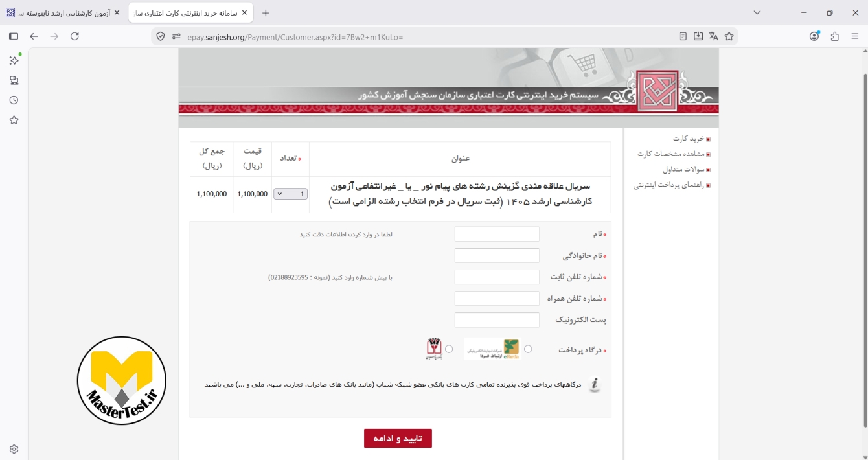Toggle reader view icon in address bar
This screenshot has height=460, width=868.
(683, 36)
